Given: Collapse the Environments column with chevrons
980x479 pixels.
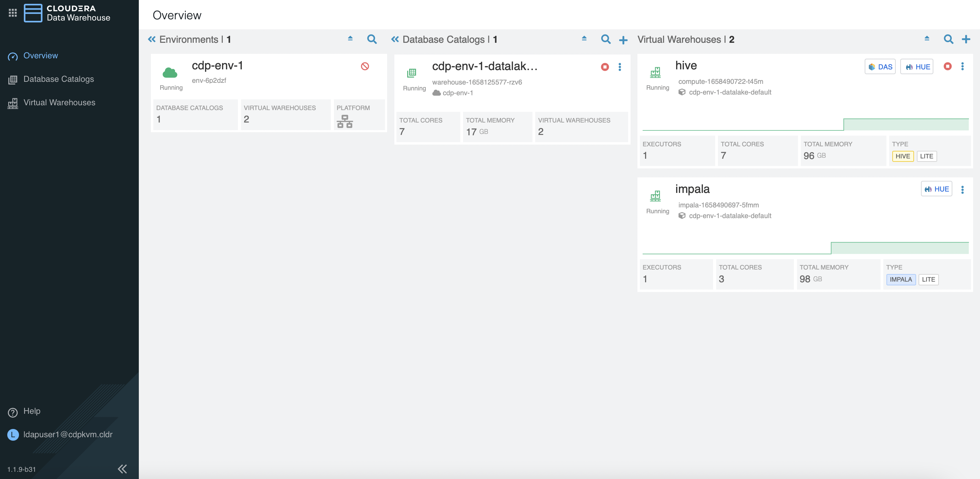Looking at the screenshot, I should pos(152,40).
